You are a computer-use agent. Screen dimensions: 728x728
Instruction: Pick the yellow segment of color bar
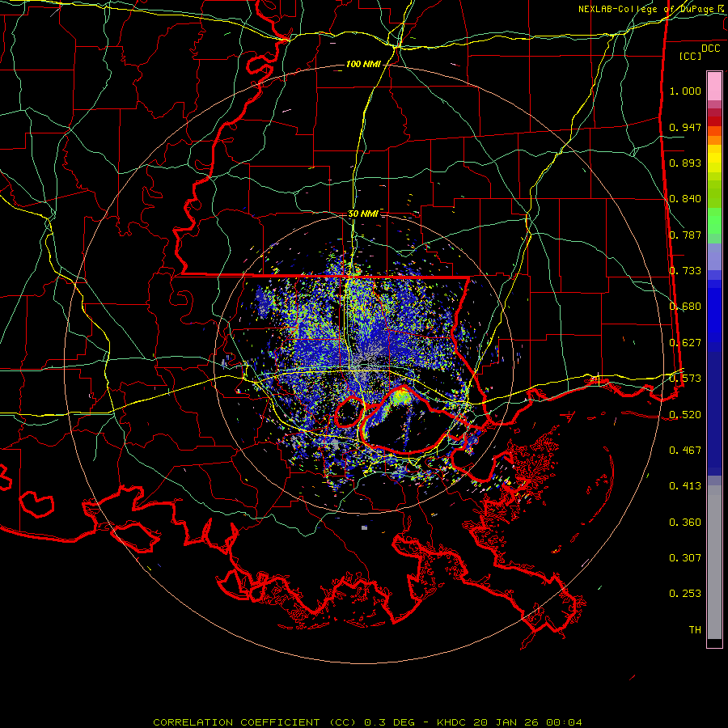coord(714,159)
